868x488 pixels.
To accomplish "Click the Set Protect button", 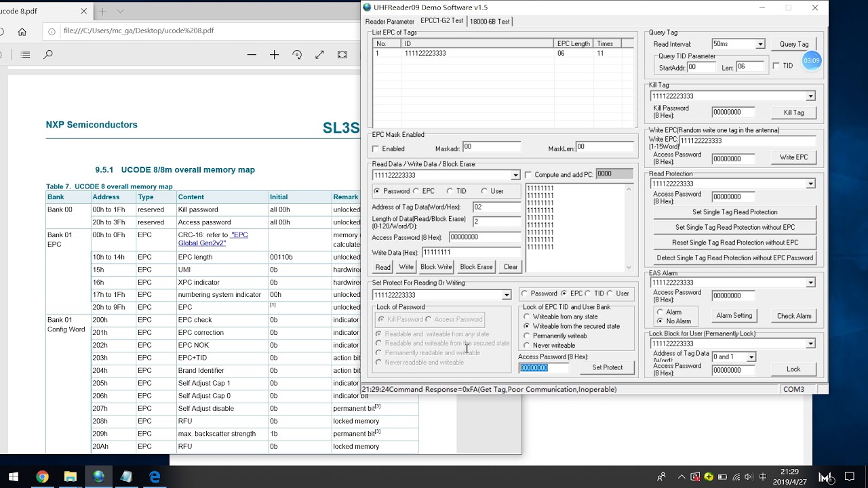I will tap(607, 367).
